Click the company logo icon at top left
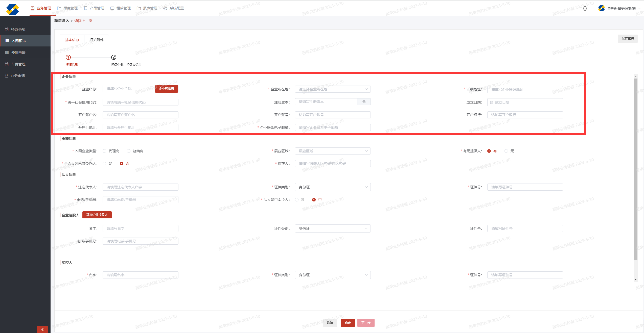 click(x=12, y=9)
